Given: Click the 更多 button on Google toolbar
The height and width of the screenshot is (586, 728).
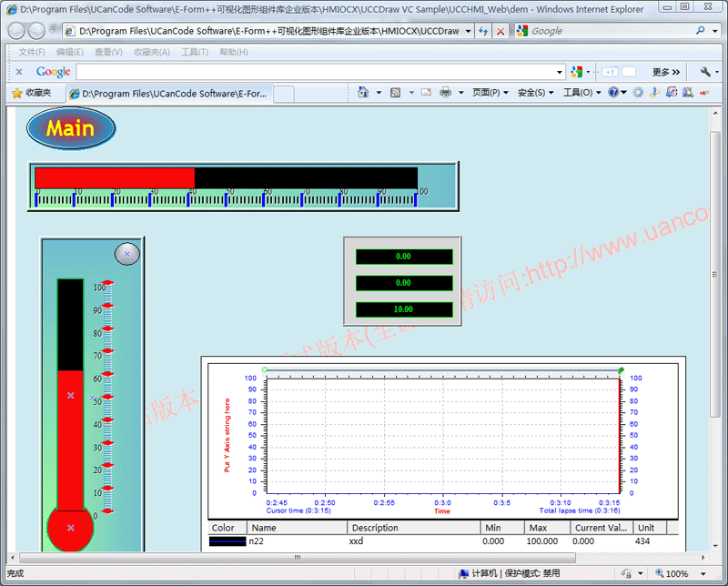Looking at the screenshot, I should point(666,72).
